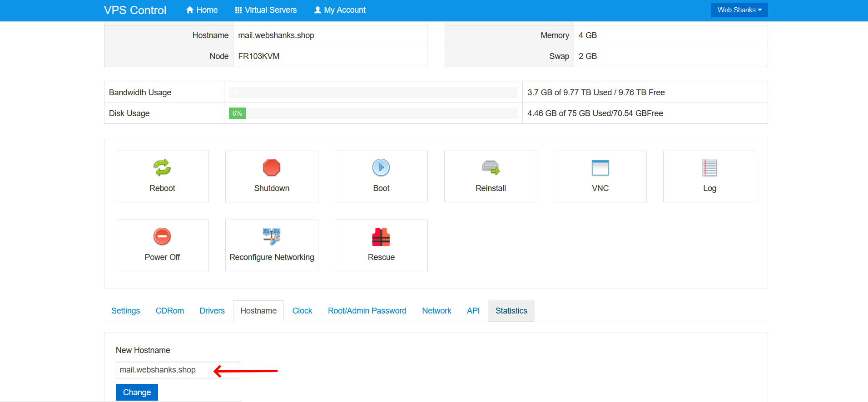This screenshot has height=402, width=868.
Task: Click the node value FR103KVM
Action: tap(258, 56)
